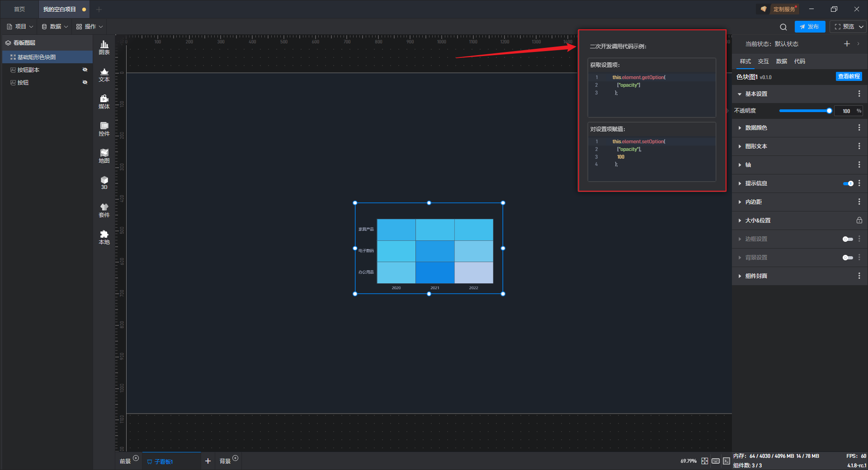Open the 控件 controls components panel
Image resolution: width=868 pixels, height=470 pixels.
click(x=104, y=129)
